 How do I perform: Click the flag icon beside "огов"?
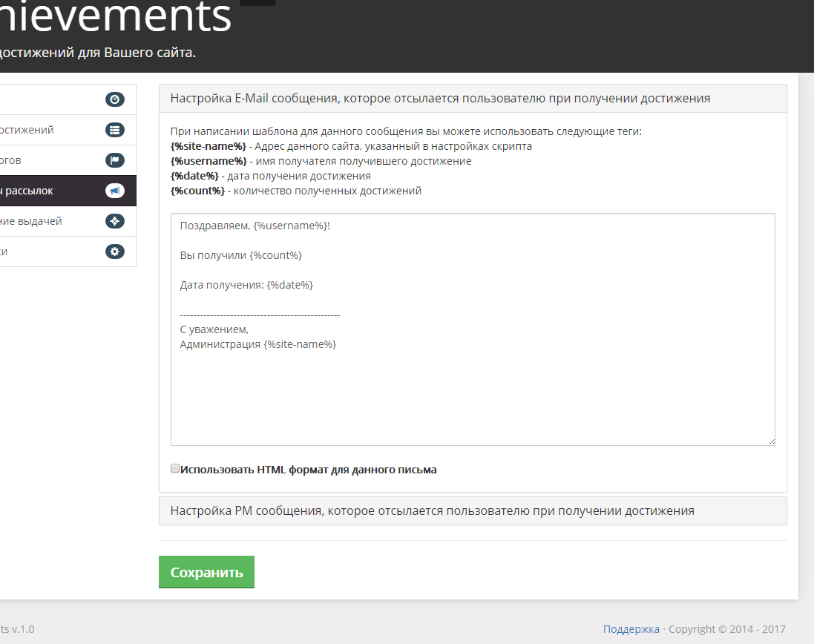(x=114, y=160)
